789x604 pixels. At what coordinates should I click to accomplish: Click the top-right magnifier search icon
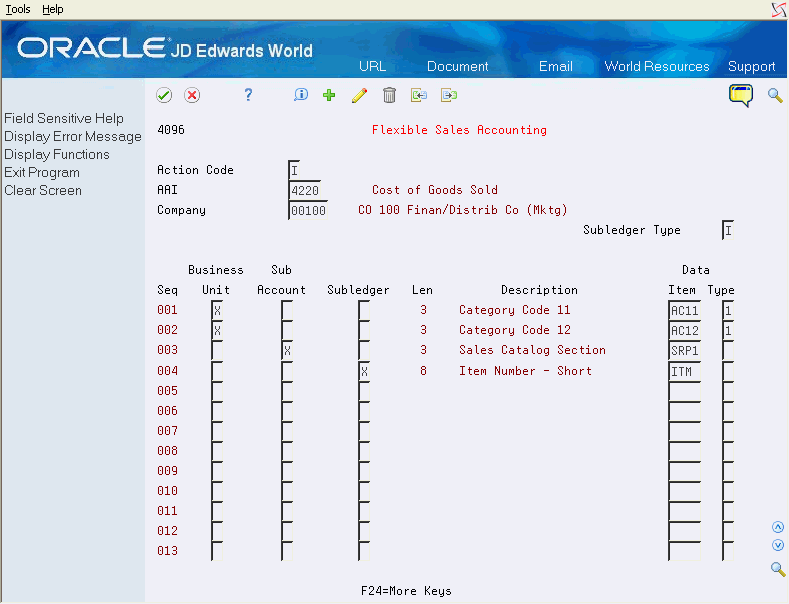tap(775, 95)
